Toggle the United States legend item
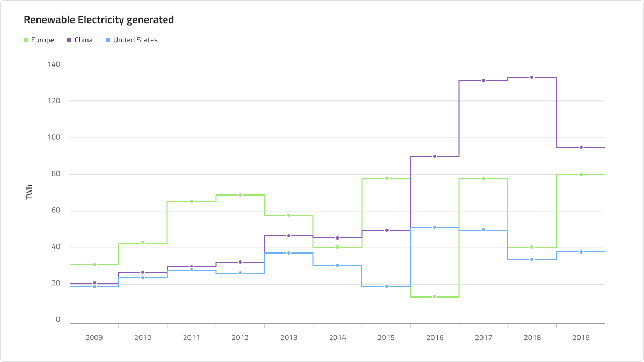Image resolution: width=644 pixels, height=362 pixels. 131,40
